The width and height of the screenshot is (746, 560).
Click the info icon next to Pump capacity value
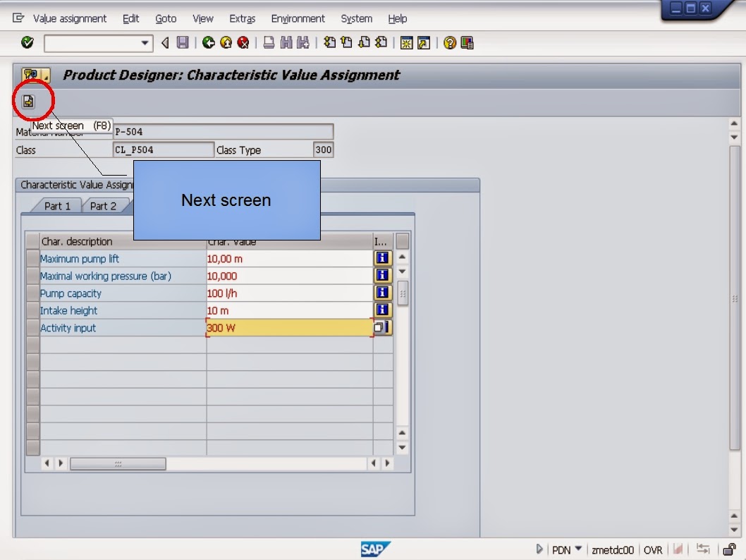point(381,293)
